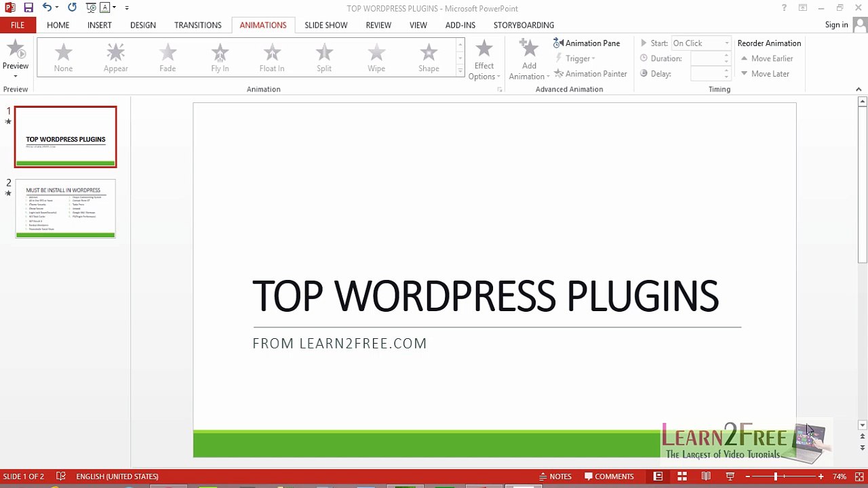Open the STORYBOARDING tab

pyautogui.click(x=524, y=25)
